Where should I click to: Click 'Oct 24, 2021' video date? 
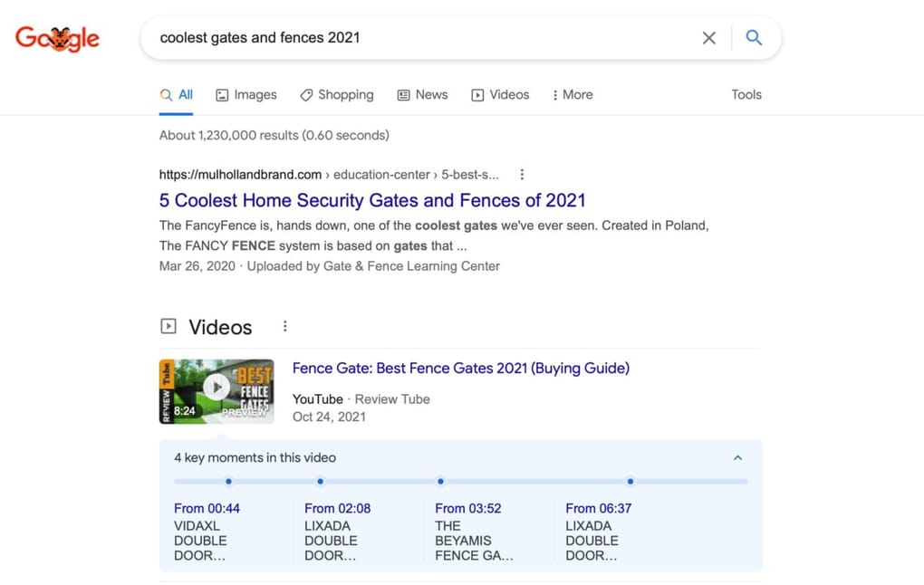[x=329, y=417]
